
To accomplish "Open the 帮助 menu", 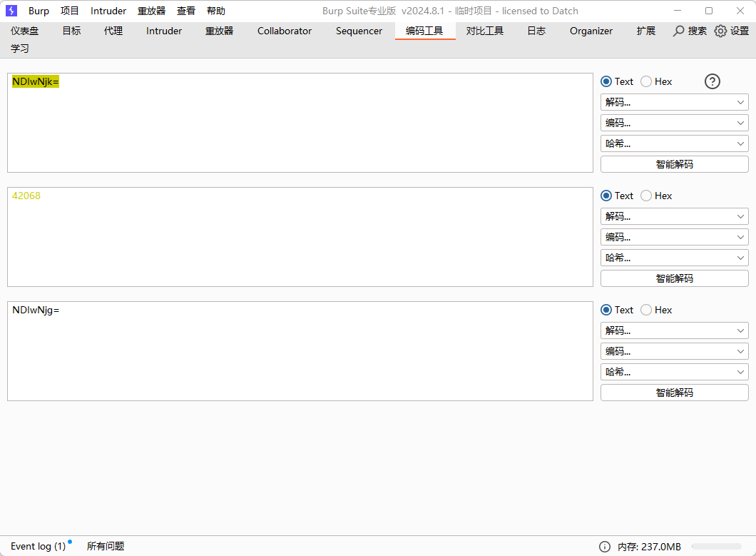I will tap(216, 11).
